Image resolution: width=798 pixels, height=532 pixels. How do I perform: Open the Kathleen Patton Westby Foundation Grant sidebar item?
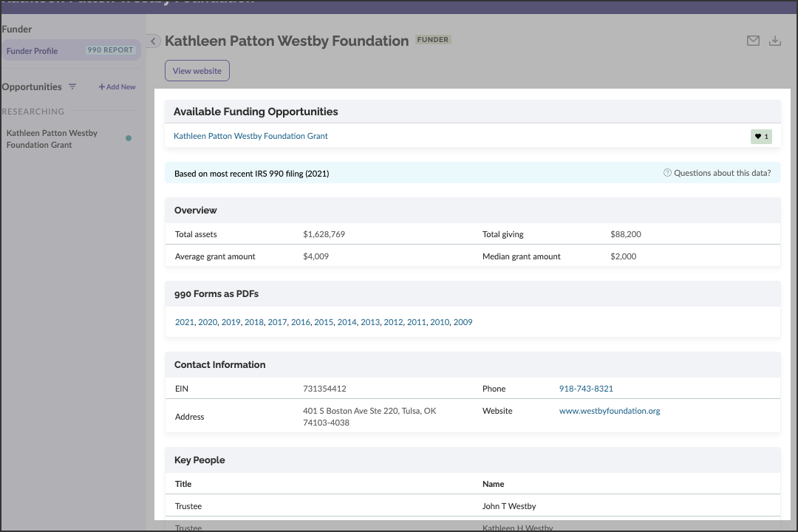[x=52, y=139]
